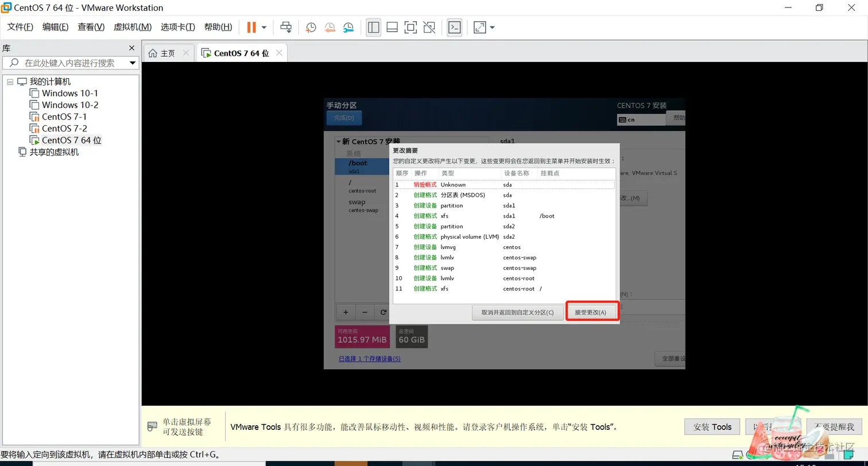Click 取消并返回到自定义分区(C) button
This screenshot has width=868, height=466.
518,312
